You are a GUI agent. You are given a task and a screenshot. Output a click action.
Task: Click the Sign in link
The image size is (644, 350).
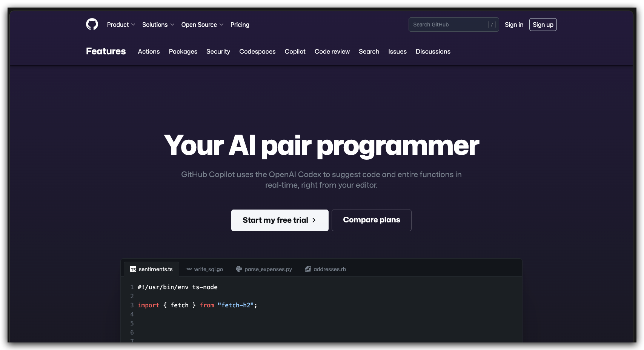[514, 25]
